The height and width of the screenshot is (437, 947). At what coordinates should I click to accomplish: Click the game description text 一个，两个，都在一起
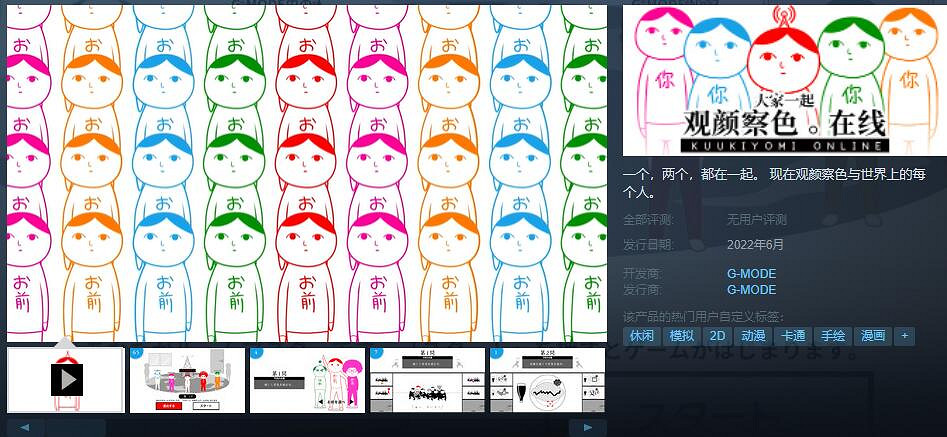click(x=774, y=183)
